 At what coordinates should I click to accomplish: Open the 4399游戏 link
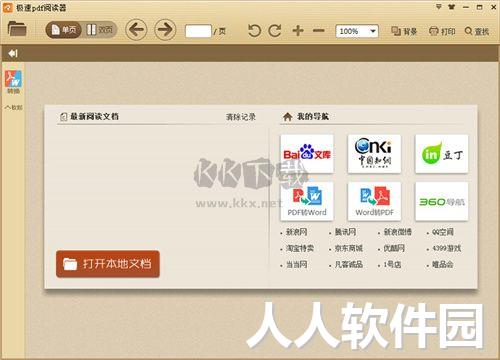(x=446, y=248)
